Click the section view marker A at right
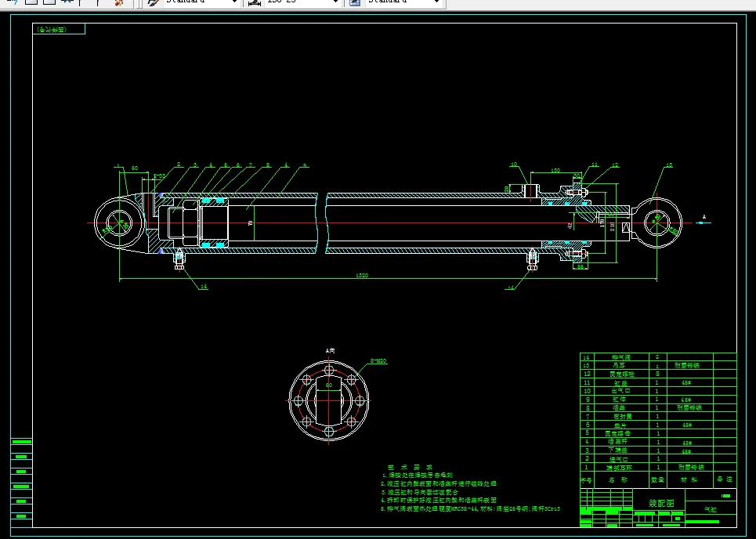 click(x=704, y=218)
